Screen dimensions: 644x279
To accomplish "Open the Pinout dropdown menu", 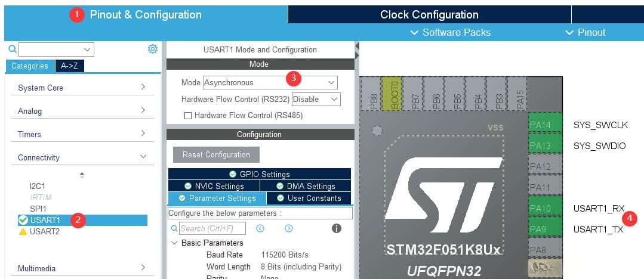I will point(586,32).
